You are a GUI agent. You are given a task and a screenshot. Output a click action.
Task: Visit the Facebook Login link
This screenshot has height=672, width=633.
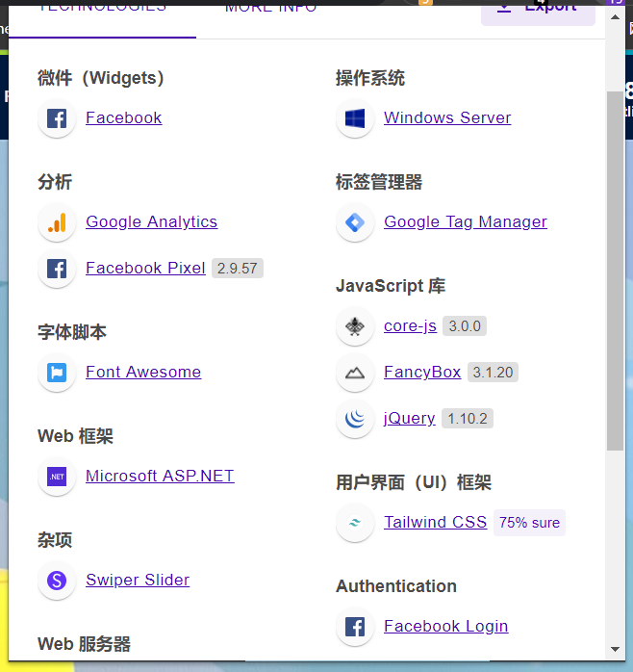(x=445, y=627)
